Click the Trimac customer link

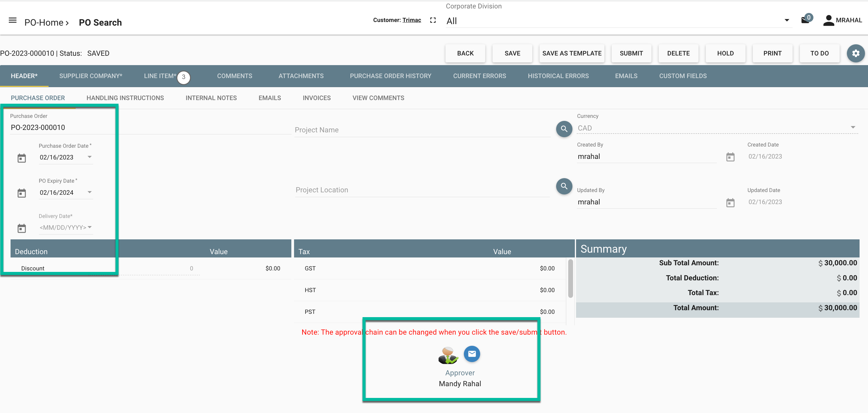[x=411, y=20]
